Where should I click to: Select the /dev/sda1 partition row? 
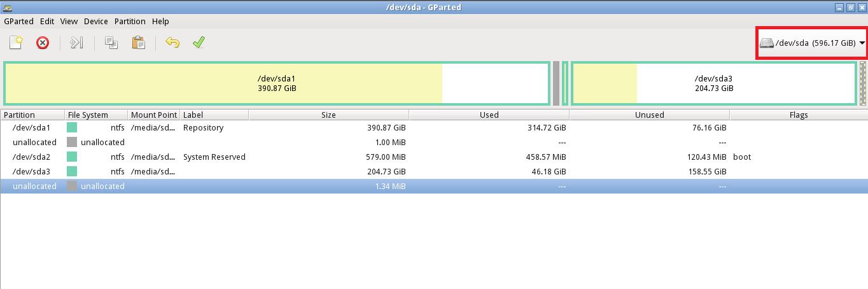click(x=434, y=127)
